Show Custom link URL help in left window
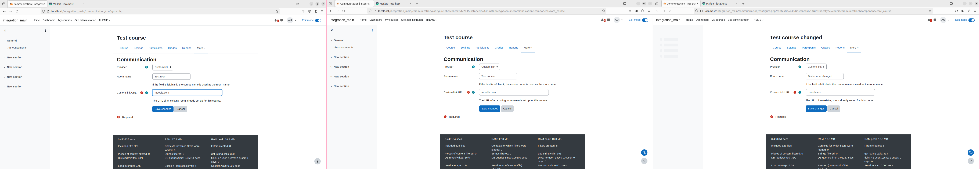The height and width of the screenshot is (169, 980). click(146, 93)
